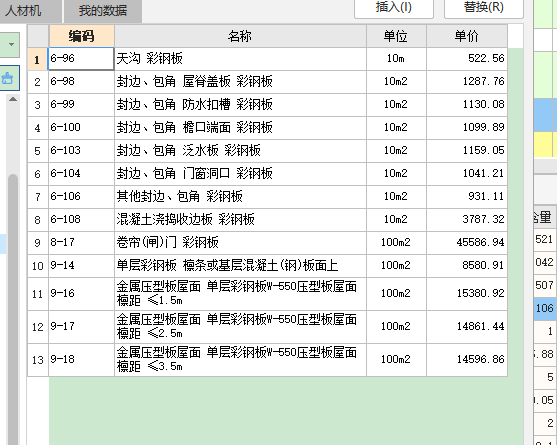Select row 封边、包角 泛水板 彩钢板
Image resolution: width=557 pixels, height=445 pixels.
point(240,151)
